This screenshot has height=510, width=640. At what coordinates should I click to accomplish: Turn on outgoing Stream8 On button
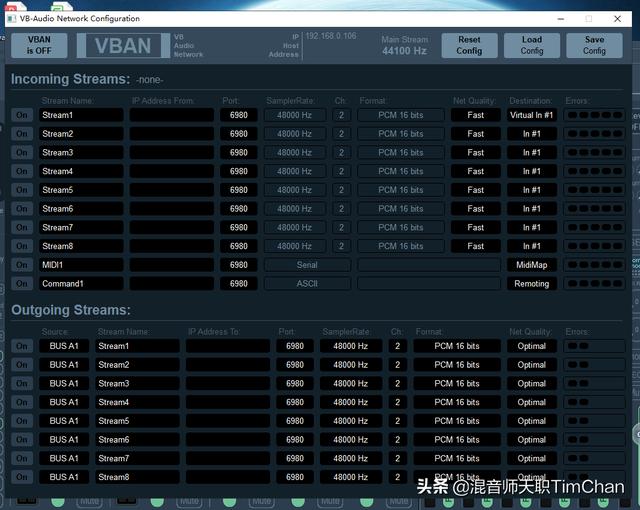click(x=22, y=477)
